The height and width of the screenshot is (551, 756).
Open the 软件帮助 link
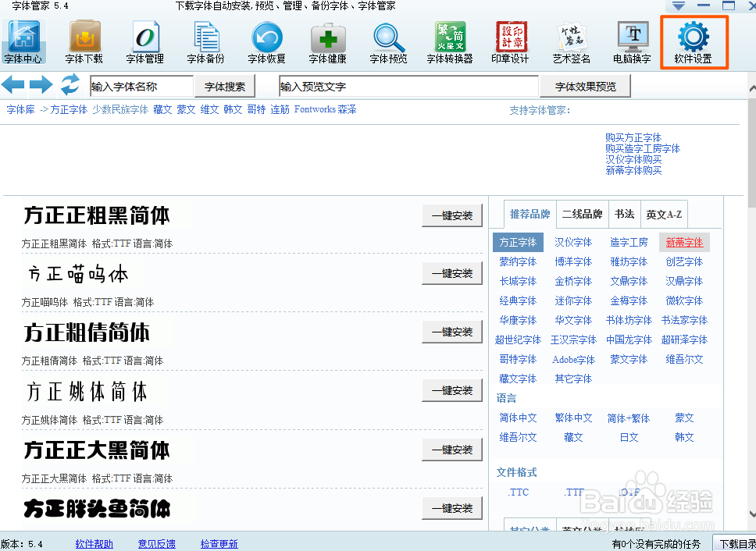pyautogui.click(x=94, y=544)
